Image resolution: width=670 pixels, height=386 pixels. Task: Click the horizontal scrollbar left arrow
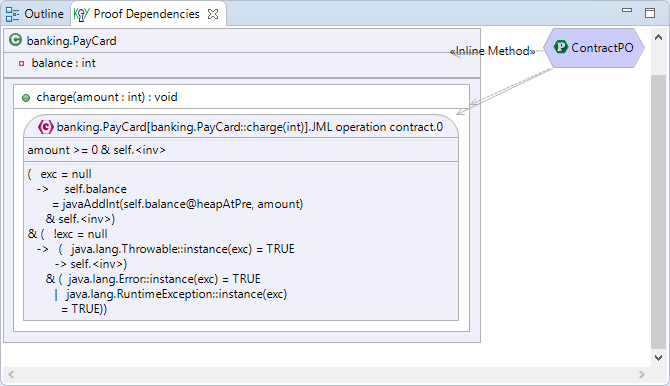coord(11,374)
